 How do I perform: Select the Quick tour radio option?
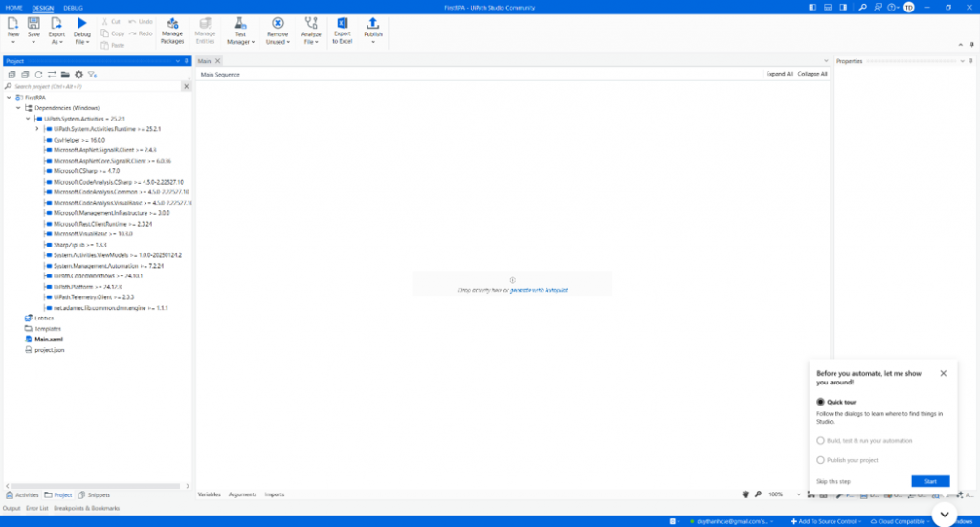tap(820, 402)
